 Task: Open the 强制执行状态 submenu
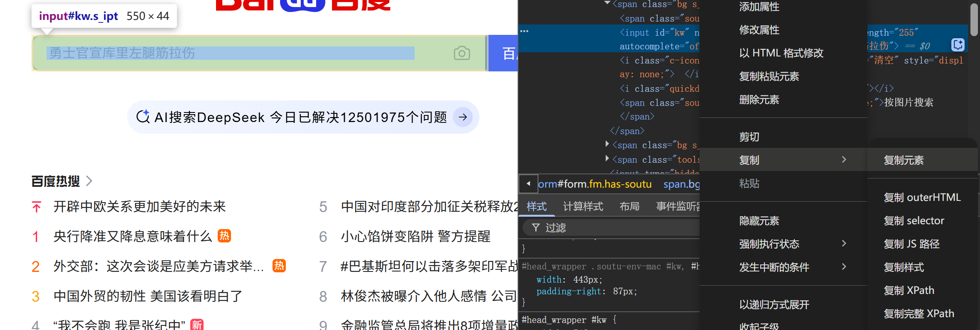pos(844,243)
